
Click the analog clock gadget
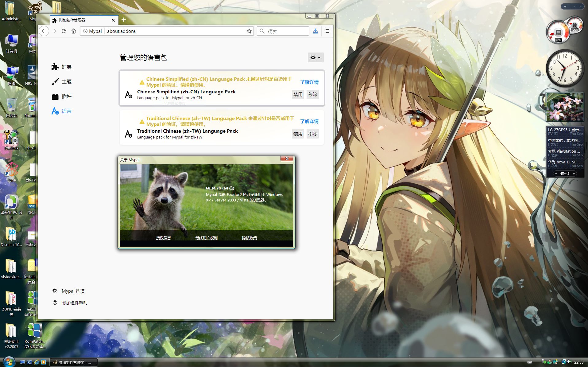(564, 68)
